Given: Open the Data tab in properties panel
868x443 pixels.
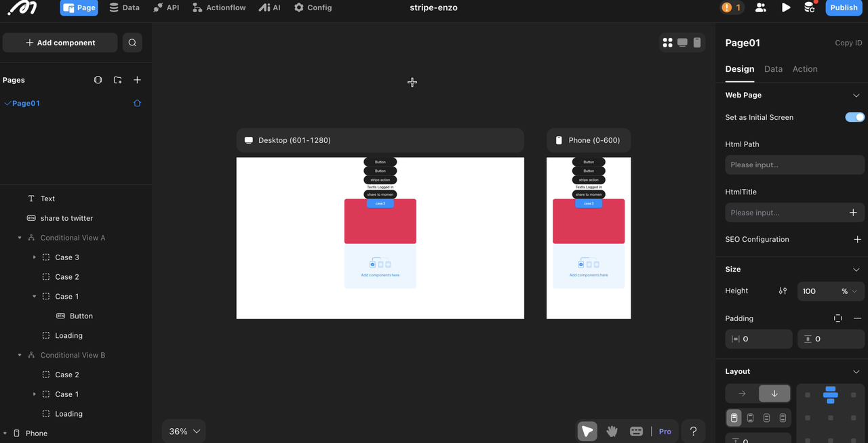Looking at the screenshot, I should (773, 69).
